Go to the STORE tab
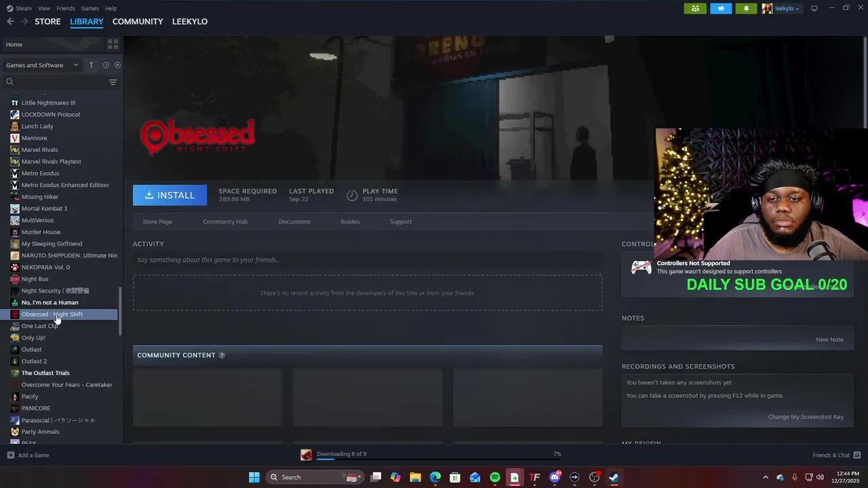Image resolution: width=868 pixels, height=488 pixels. coord(47,22)
